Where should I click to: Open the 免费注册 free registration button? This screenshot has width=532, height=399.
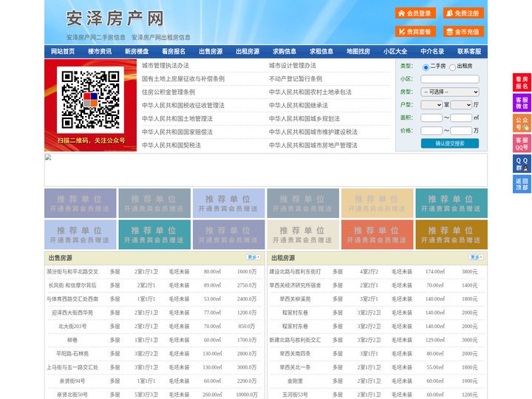tap(463, 13)
